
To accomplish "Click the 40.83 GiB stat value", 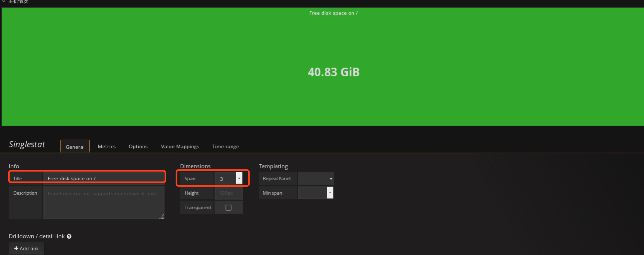I will point(333,72).
